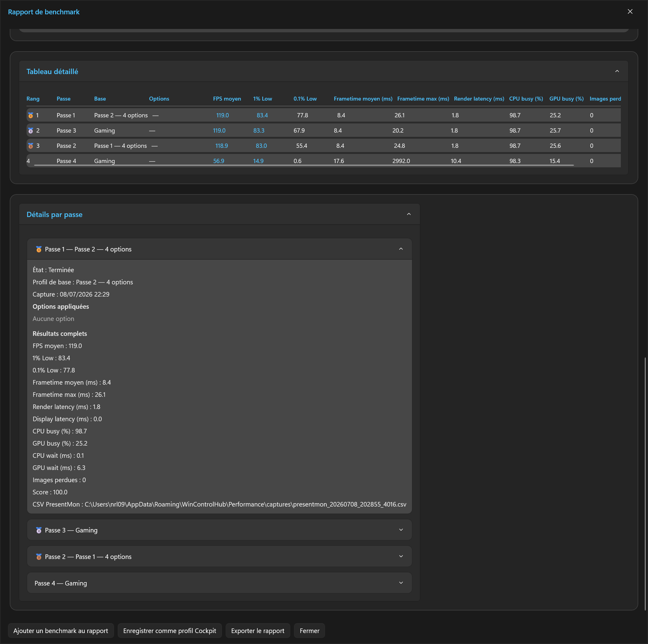648x644 pixels.
Task: Click Render latency (ms) column header
Action: (479, 98)
